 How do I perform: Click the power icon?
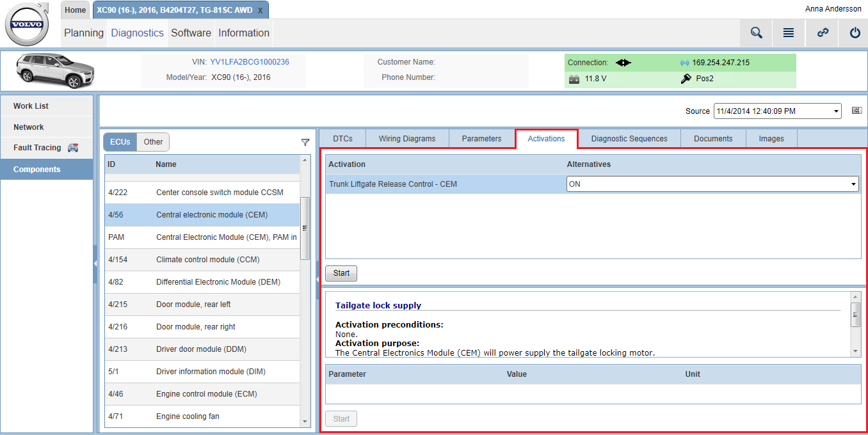coord(855,33)
